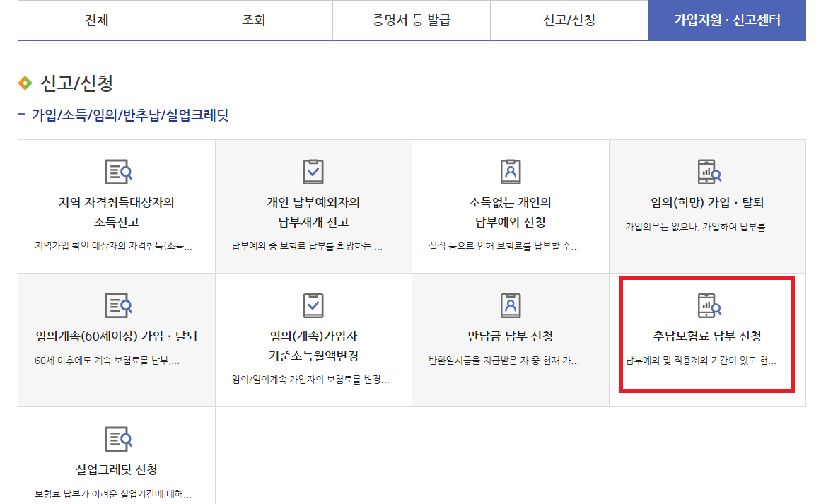Screen dimensions: 821x504
Task: Click description '납부예외 중 보험료 납부를 희망하는 ...'
Action: pos(307,246)
